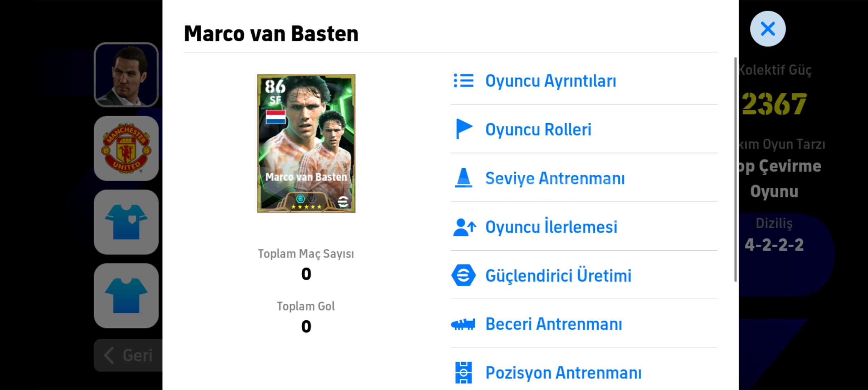Click the panel's vertical scrollbar
Image resolution: width=868 pixels, height=390 pixels.
pyautogui.click(x=735, y=169)
